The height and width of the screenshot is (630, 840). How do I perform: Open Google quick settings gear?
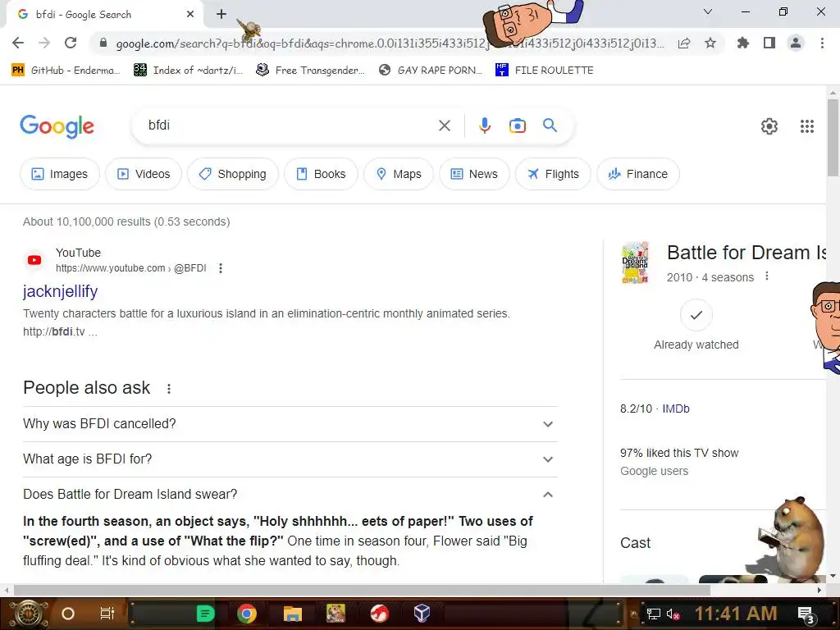pyautogui.click(x=769, y=126)
